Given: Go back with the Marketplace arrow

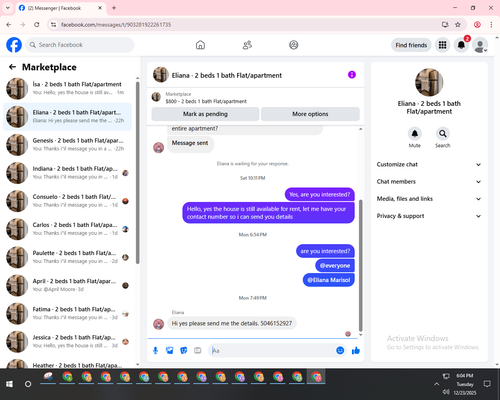Looking at the screenshot, I should point(13,67).
